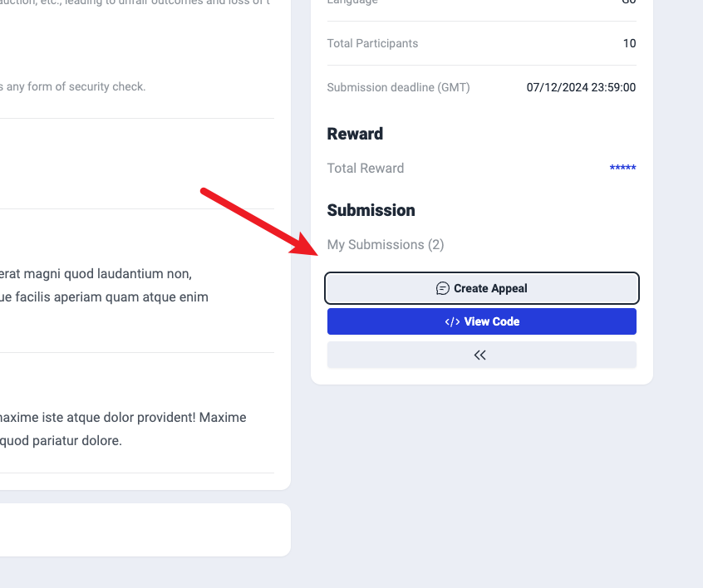
Task: Open the View Code button
Action: [x=482, y=321]
